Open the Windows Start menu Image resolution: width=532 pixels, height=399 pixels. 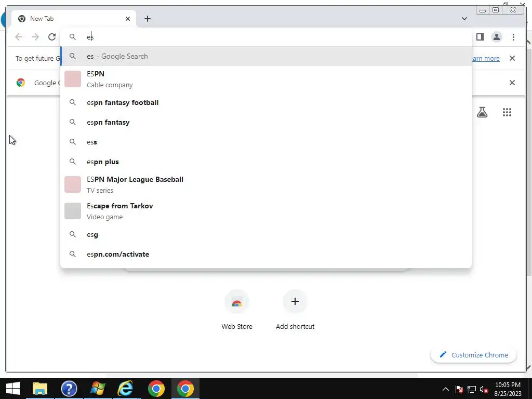pos(13,389)
